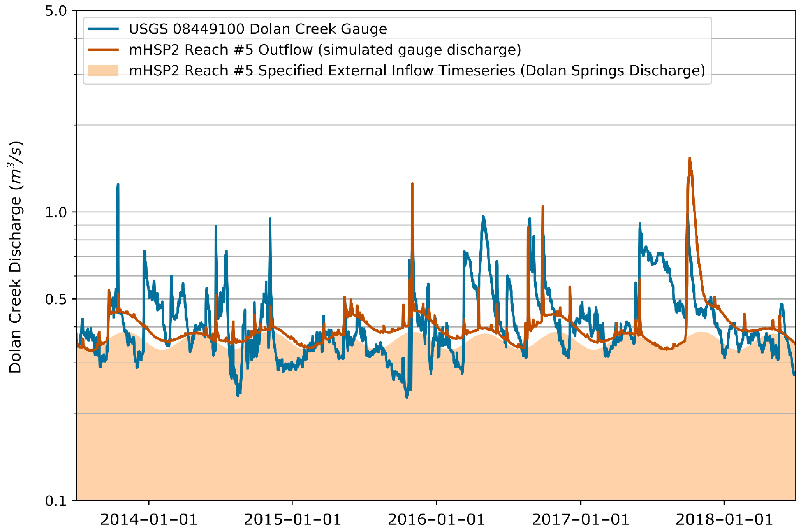Click the 2015-01-01 x-axis tick label
802x532 pixels.
click(292, 520)
